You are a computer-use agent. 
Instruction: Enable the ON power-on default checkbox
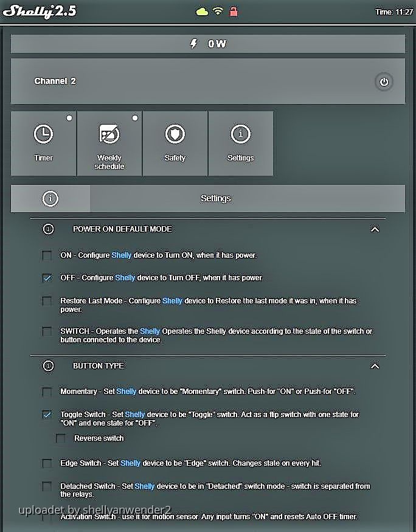tap(47, 255)
